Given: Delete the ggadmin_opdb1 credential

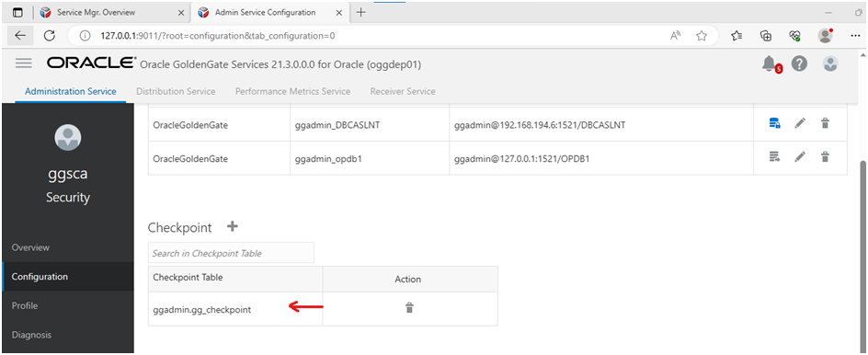Looking at the screenshot, I should pos(825,157).
